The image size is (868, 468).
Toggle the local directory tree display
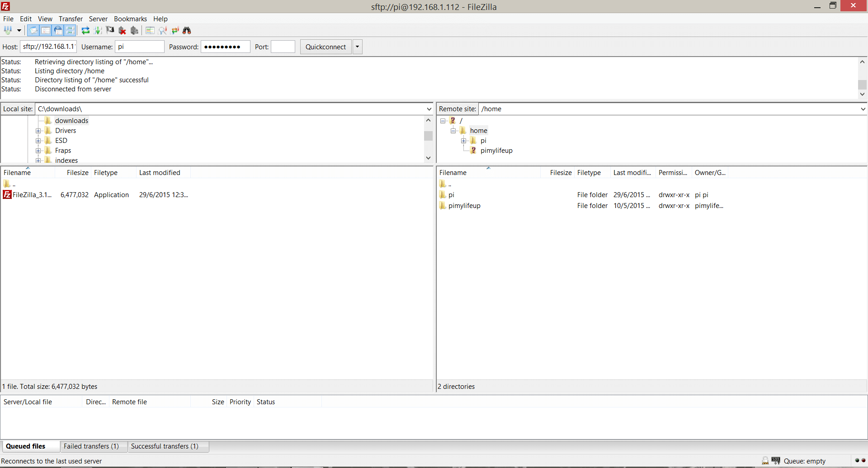46,30
